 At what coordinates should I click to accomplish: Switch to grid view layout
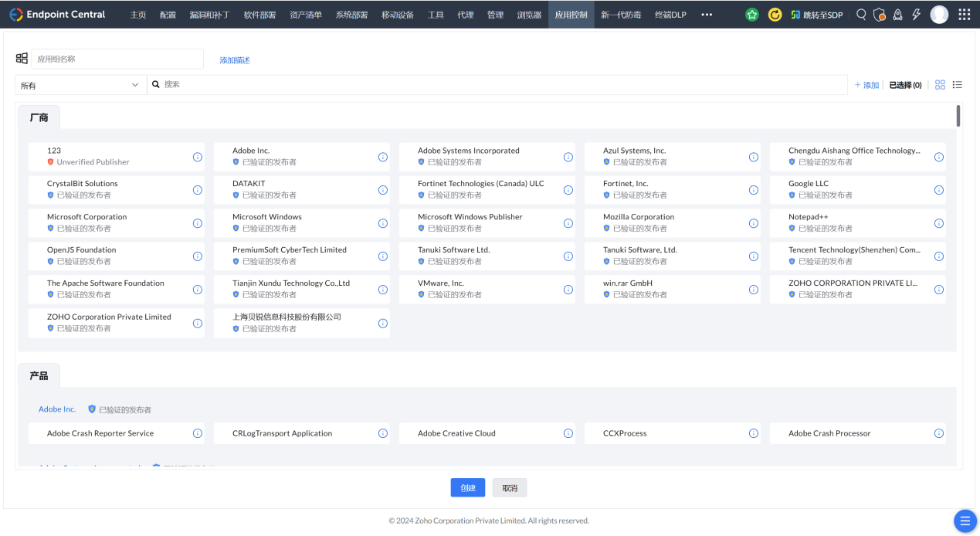pos(940,85)
